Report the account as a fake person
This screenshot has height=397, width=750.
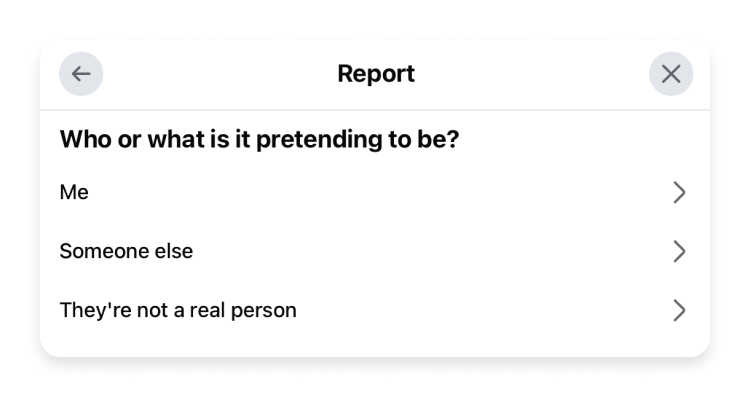[375, 310]
